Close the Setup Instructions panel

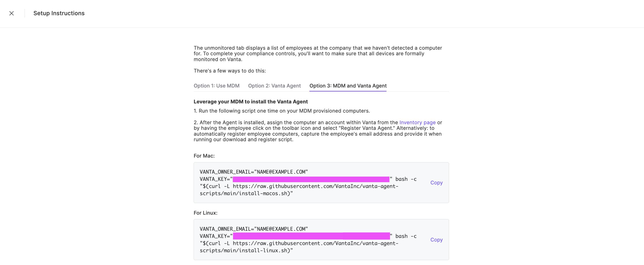[11, 13]
